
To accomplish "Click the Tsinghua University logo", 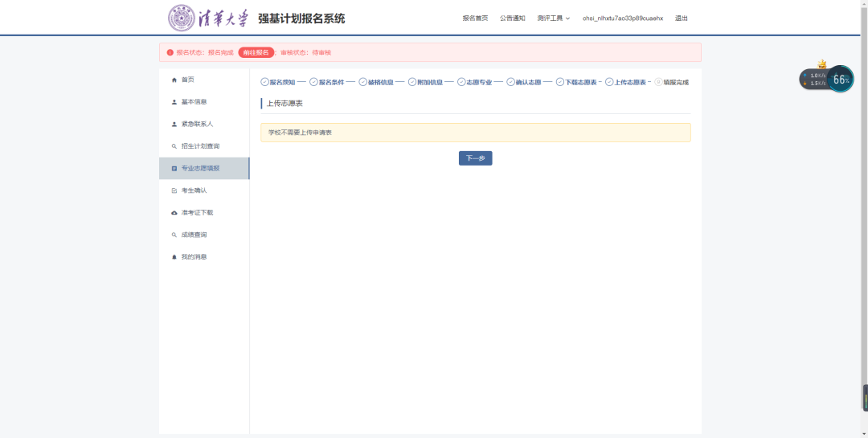I will click(x=209, y=18).
